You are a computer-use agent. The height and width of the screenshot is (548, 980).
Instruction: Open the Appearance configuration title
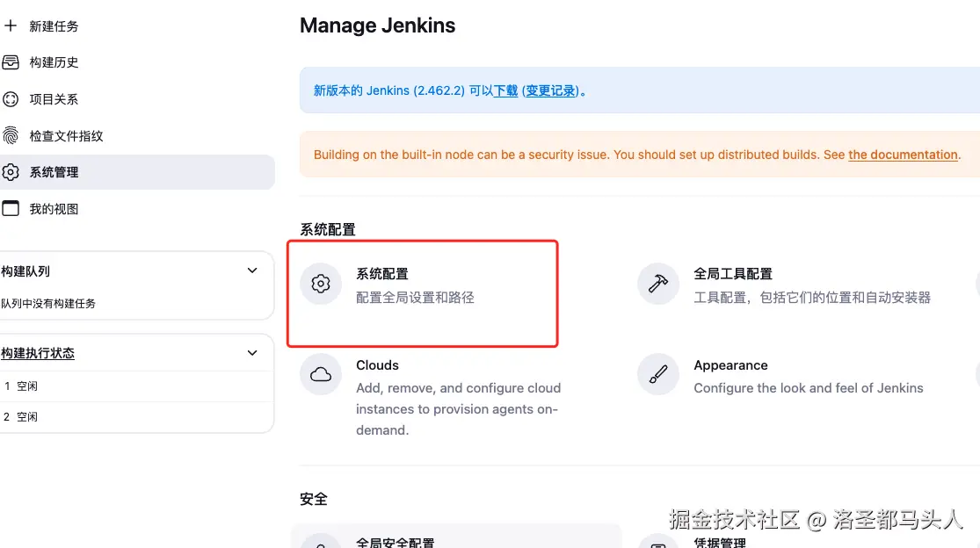tap(730, 365)
